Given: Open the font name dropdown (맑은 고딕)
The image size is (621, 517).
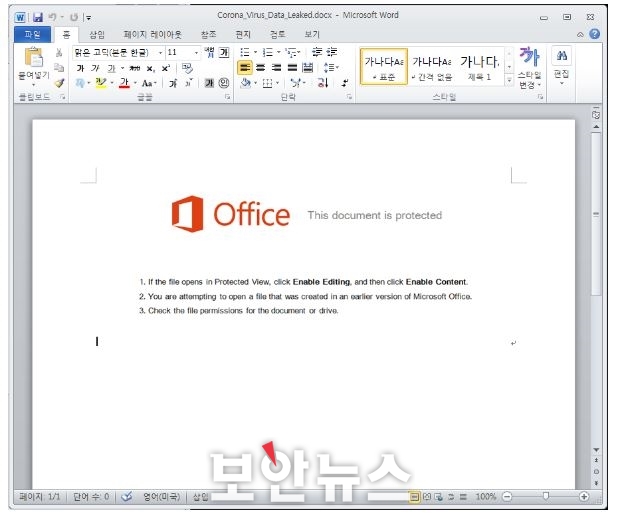Looking at the screenshot, I should [x=160, y=52].
